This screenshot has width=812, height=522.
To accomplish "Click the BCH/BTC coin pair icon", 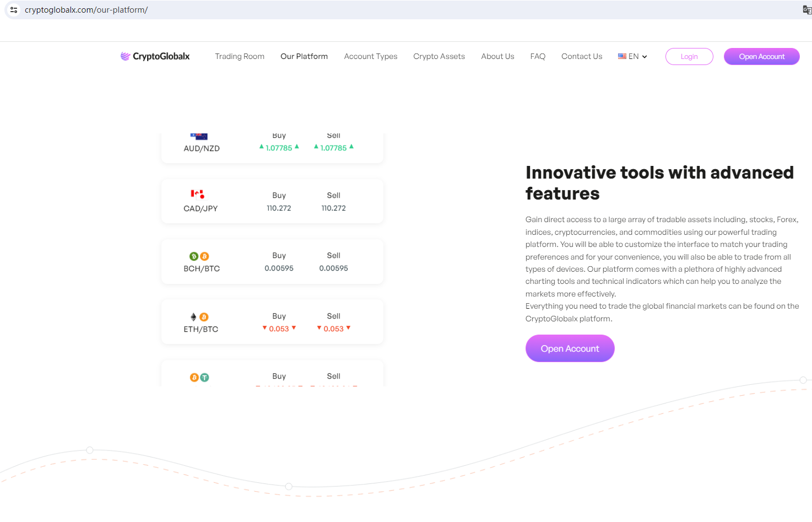I will coord(199,256).
